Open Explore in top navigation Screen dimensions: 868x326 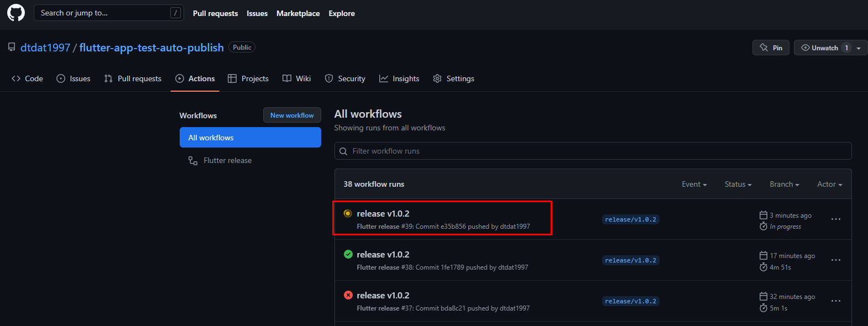342,13
